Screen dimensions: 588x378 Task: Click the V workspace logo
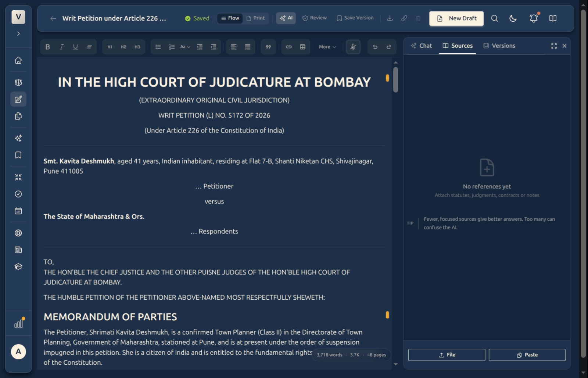point(18,17)
